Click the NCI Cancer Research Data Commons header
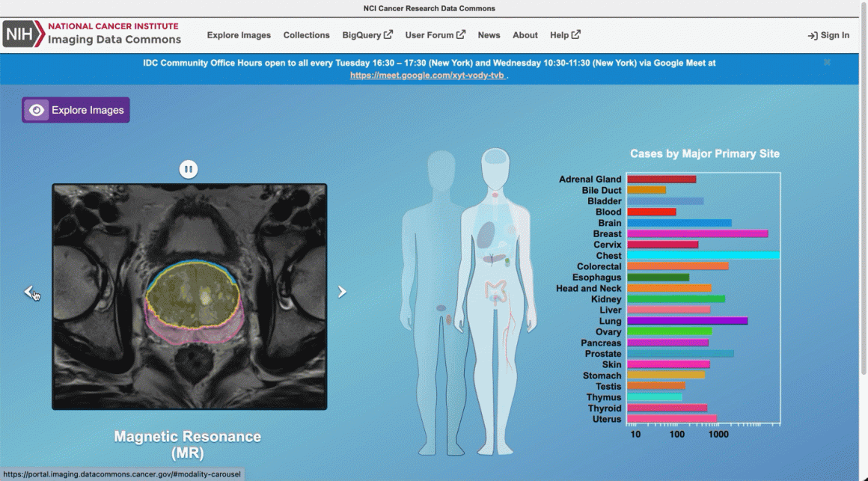The image size is (868, 481). [x=429, y=8]
